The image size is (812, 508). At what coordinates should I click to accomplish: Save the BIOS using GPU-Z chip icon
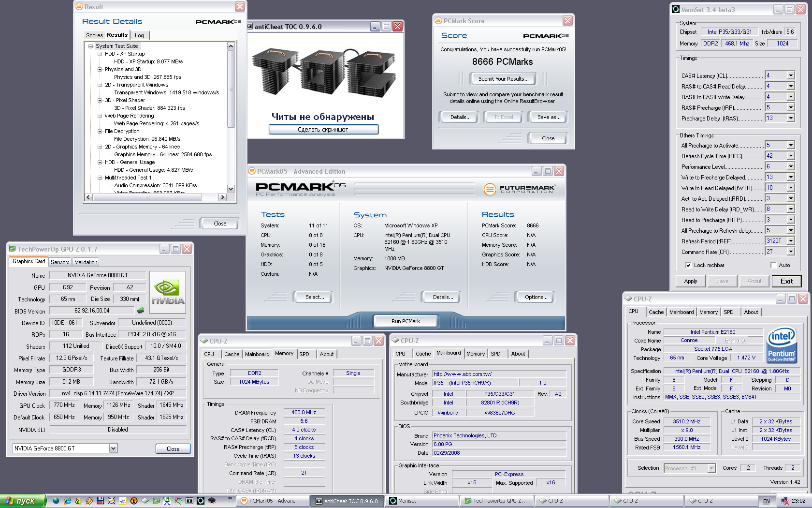[141, 311]
